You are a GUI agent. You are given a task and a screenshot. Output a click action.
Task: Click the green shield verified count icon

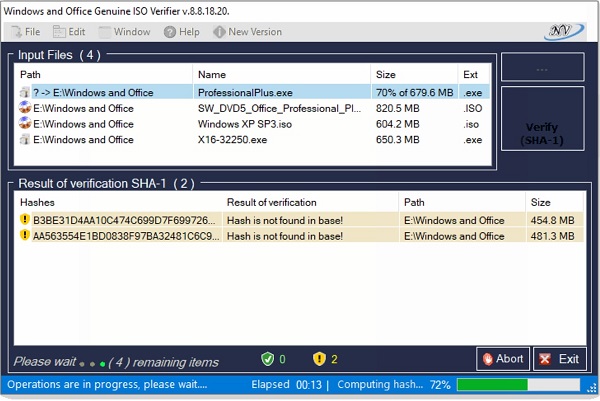(x=267, y=359)
